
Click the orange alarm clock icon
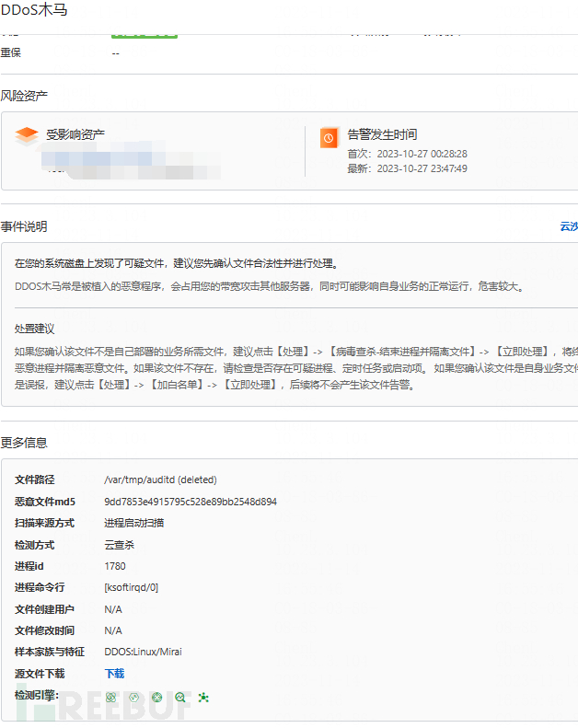coord(329,138)
